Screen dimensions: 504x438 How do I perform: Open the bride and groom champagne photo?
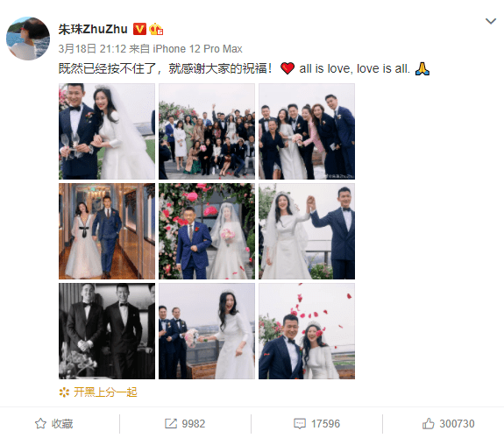pyautogui.click(x=107, y=131)
